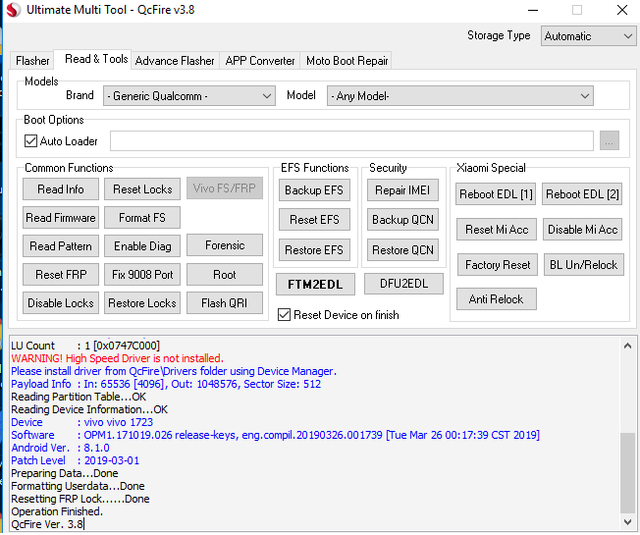Click the Backup EFS button
This screenshot has width=640, height=535.
click(x=314, y=190)
